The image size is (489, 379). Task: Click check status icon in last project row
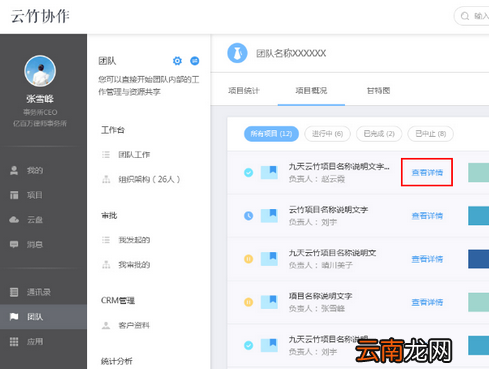pyautogui.click(x=249, y=345)
